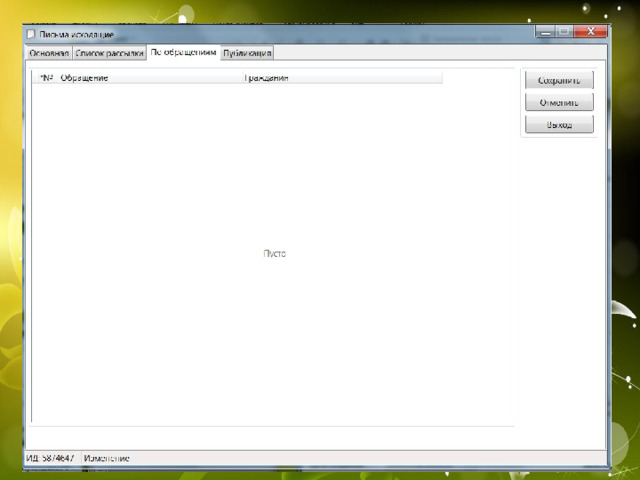Click the ИД record number in status bar

(x=50, y=458)
